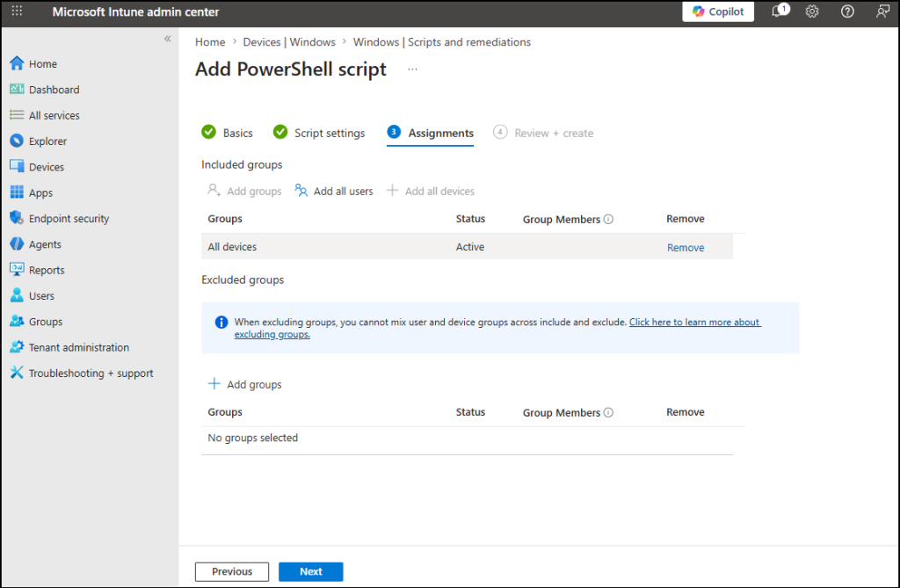Go to Windows | Scripts and remediations breadcrumb
The width and height of the screenshot is (900, 588).
tap(442, 42)
